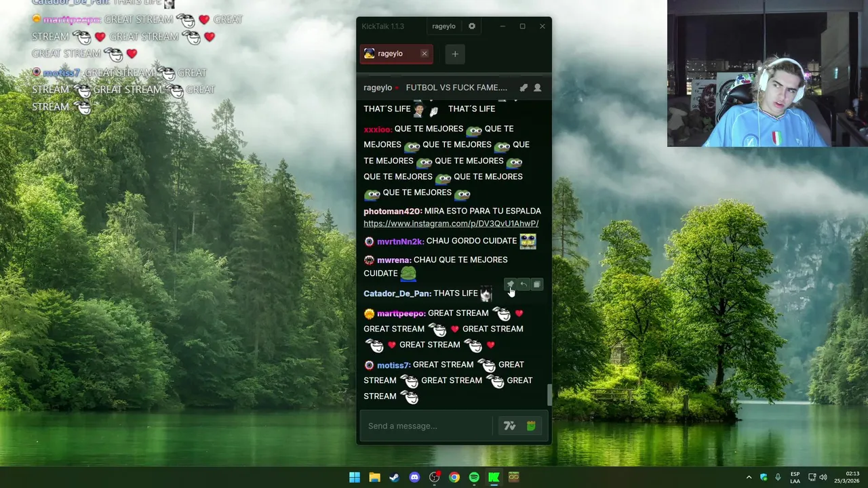868x488 pixels.
Task: Open username motiss7 in chat
Action: 393,365
